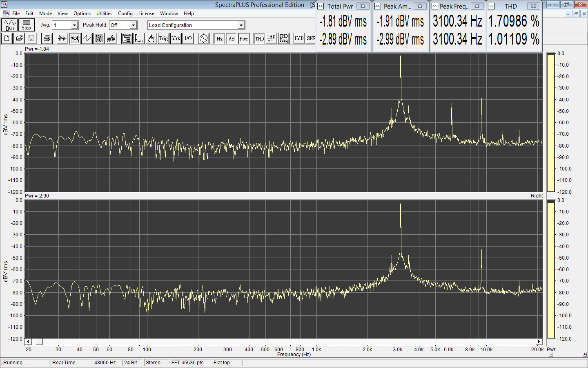Click the Pwr total power icon

pyautogui.click(x=244, y=38)
